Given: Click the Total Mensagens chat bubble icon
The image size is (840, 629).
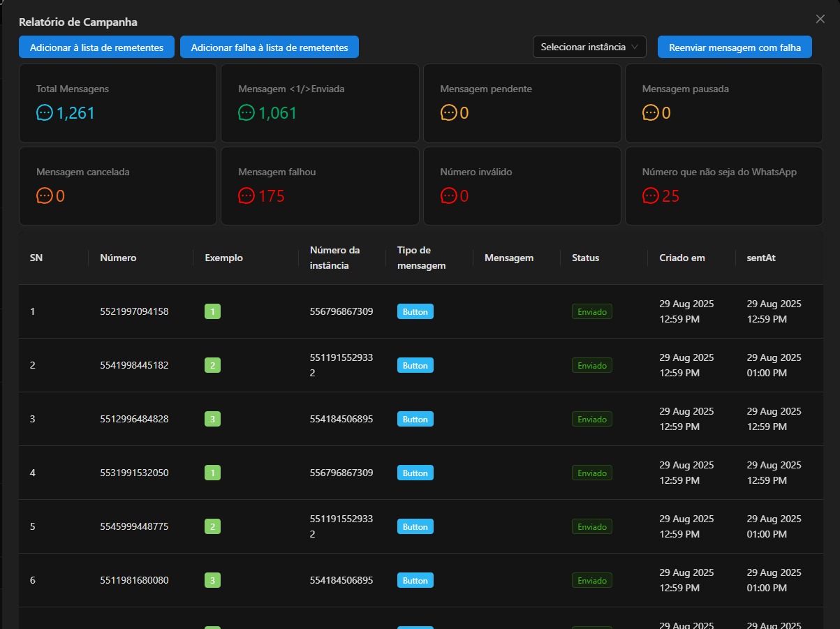Looking at the screenshot, I should (x=45, y=113).
